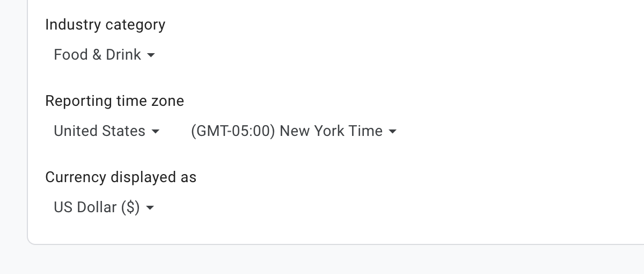This screenshot has height=274, width=644.
Task: Pick a different currency than US Dollar
Action: (97, 207)
